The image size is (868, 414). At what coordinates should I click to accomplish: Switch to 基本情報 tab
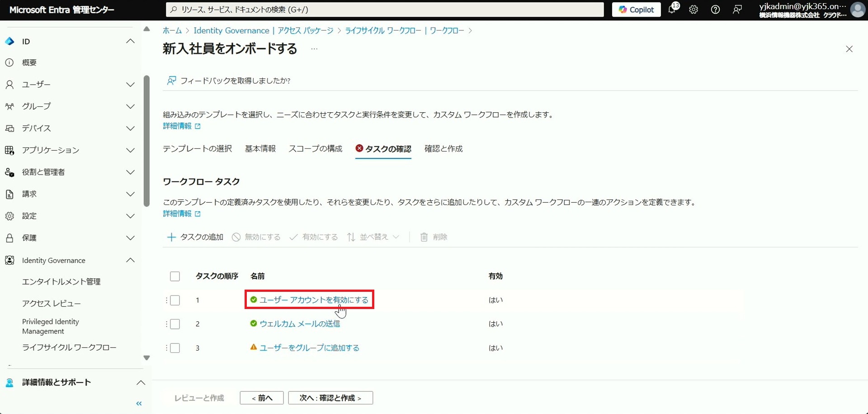(x=260, y=148)
